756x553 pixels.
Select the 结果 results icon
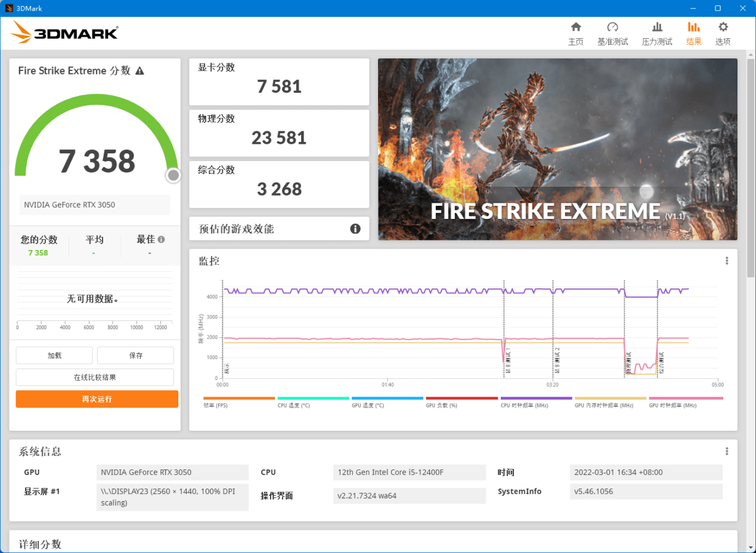point(693,33)
